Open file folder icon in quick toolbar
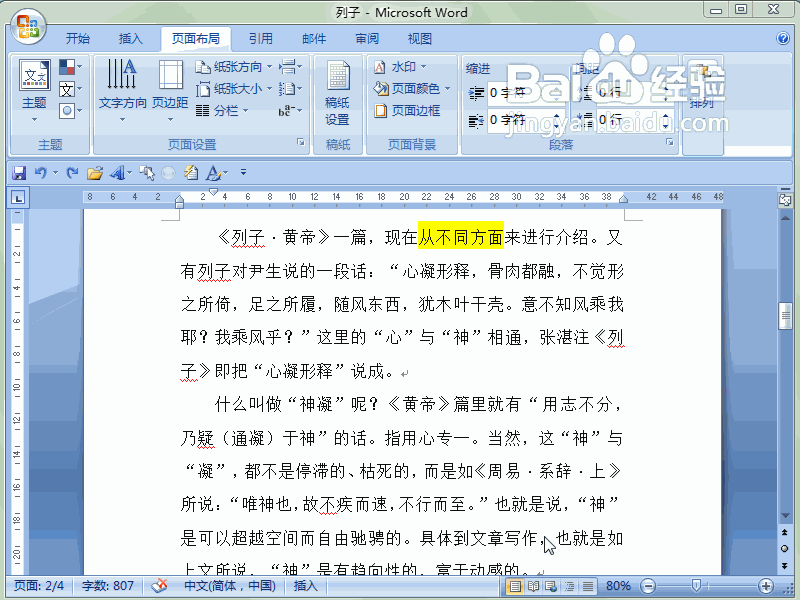Viewport: 800px width, 600px height. [x=94, y=173]
